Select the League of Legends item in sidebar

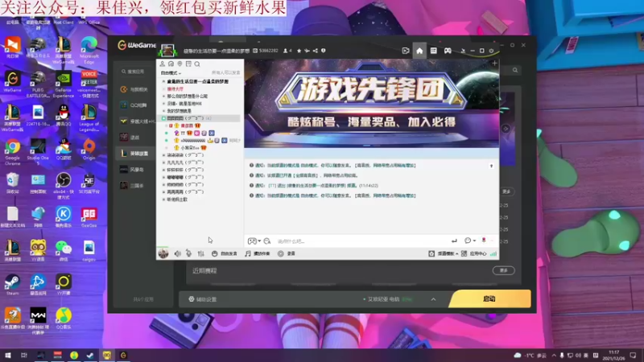(x=134, y=154)
